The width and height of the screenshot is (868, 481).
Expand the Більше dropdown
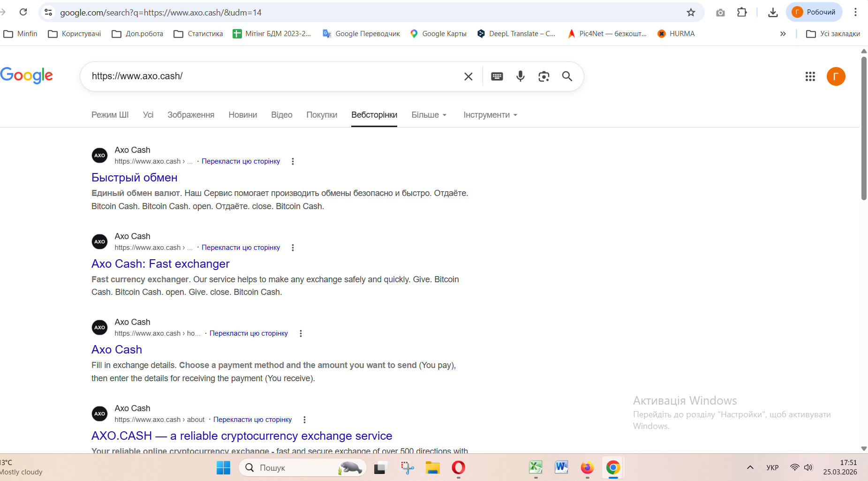click(x=429, y=115)
